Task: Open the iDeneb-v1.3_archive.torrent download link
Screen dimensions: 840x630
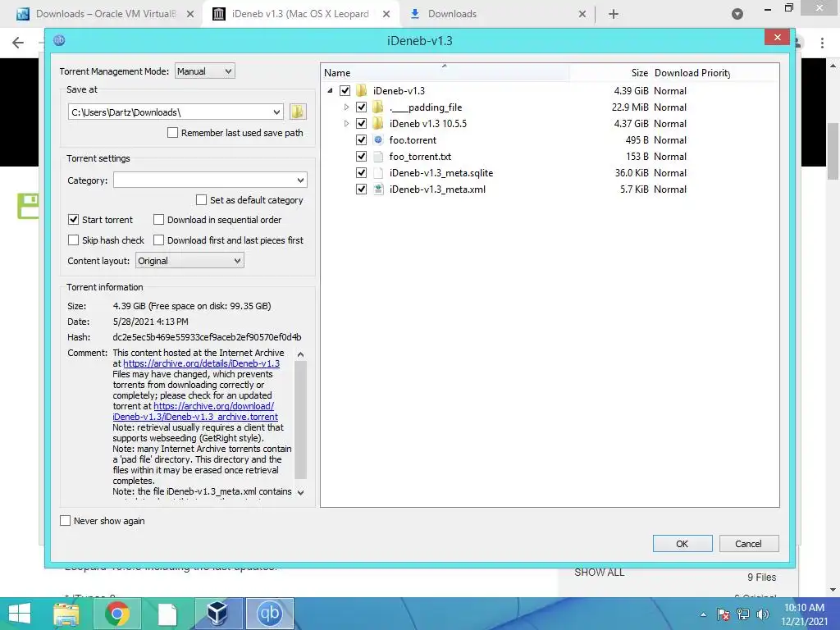Action: coord(195,412)
